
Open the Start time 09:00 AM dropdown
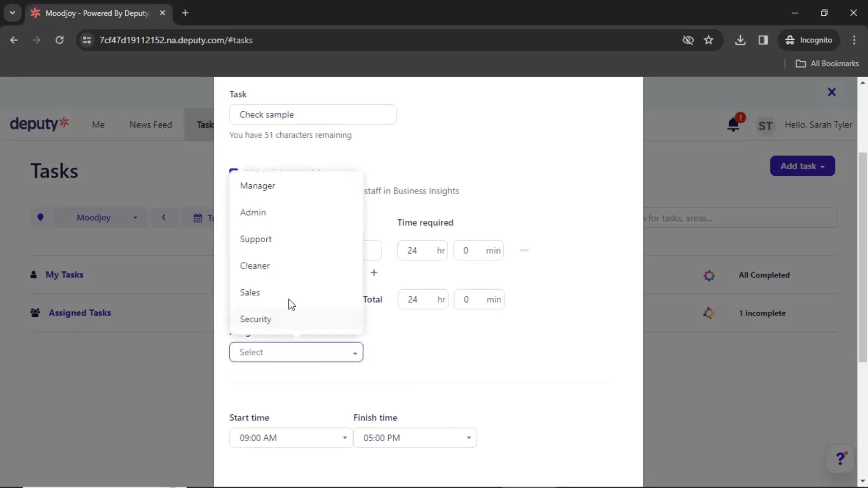291,438
